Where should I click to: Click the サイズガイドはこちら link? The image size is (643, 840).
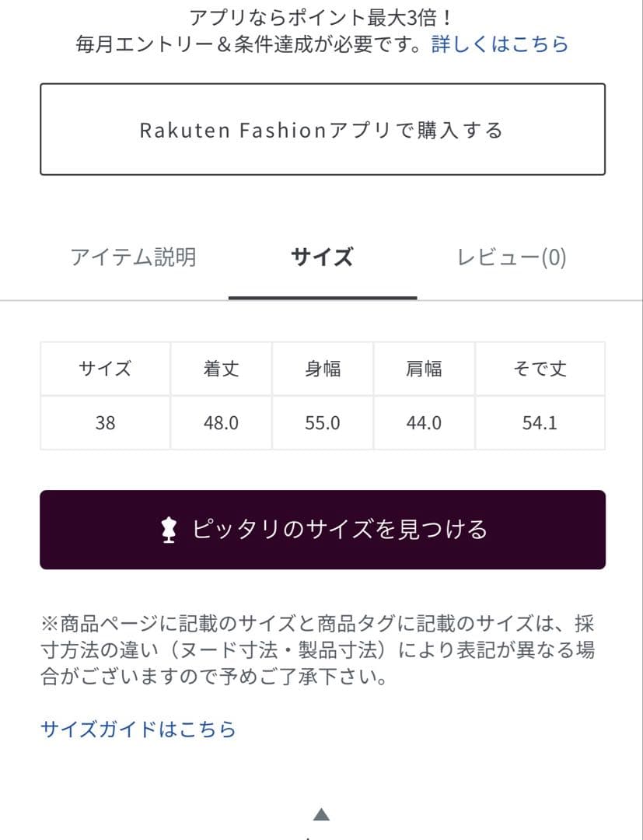click(137, 730)
